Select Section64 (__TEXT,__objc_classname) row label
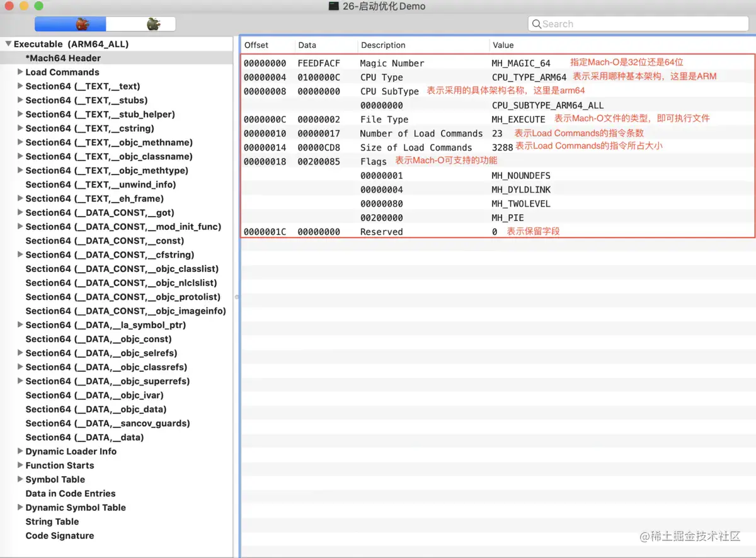The height and width of the screenshot is (558, 756). 109,156
